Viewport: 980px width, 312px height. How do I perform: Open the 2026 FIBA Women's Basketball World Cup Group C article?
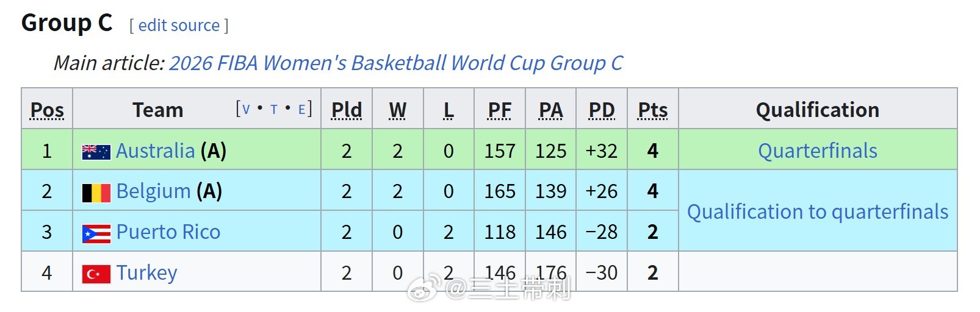click(396, 63)
